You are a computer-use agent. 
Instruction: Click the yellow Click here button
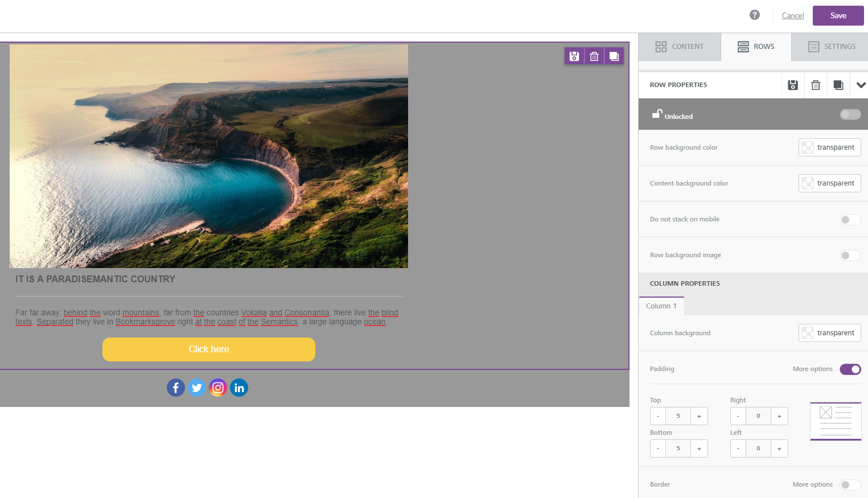tap(209, 349)
